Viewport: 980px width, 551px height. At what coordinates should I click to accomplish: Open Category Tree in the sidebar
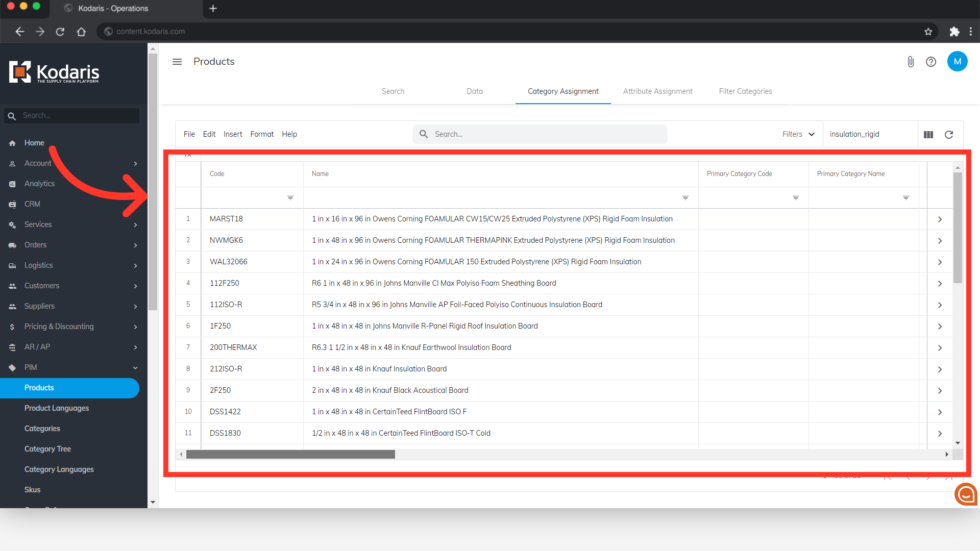point(47,449)
